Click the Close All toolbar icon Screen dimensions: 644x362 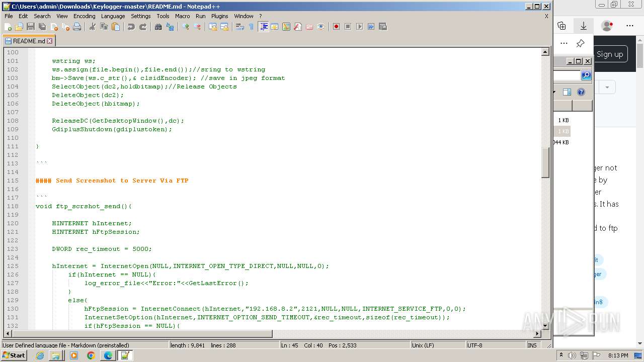pyautogui.click(x=65, y=27)
